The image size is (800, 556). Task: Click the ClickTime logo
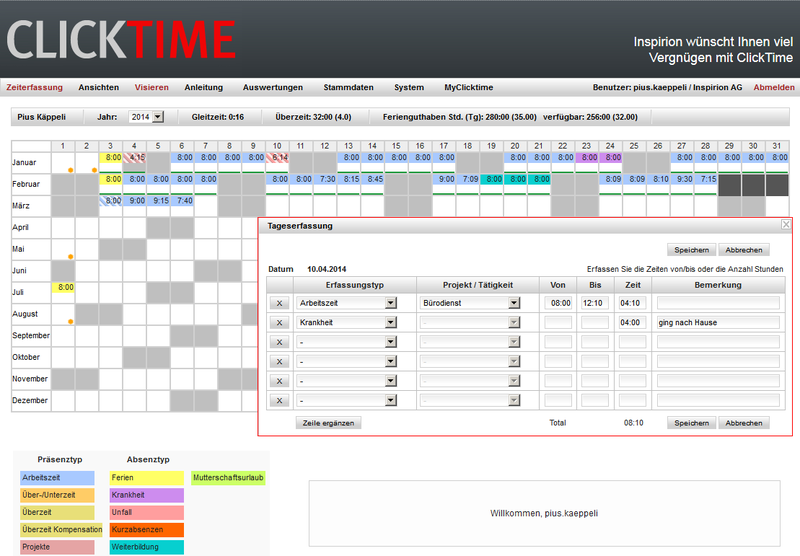[x=121, y=41]
